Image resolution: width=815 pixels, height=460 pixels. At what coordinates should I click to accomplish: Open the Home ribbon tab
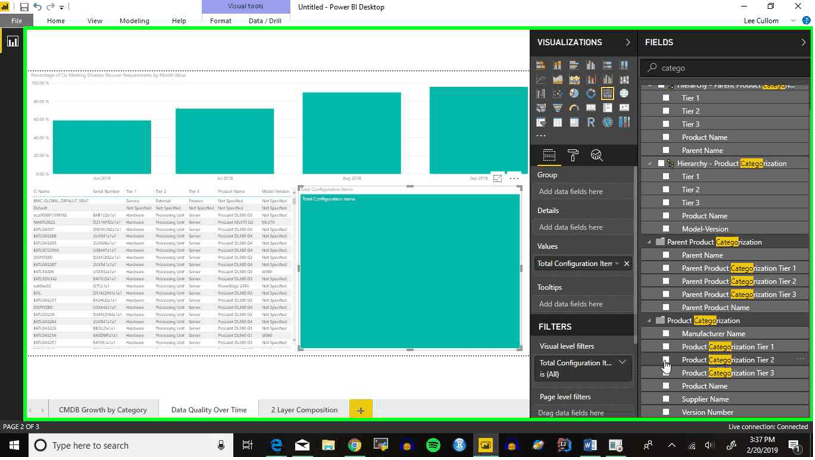56,21
